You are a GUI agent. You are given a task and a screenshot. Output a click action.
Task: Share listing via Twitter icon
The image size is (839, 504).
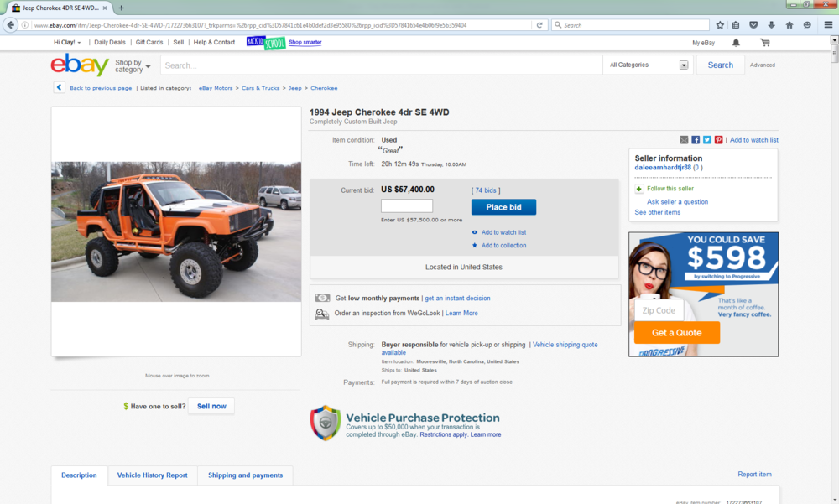click(706, 140)
